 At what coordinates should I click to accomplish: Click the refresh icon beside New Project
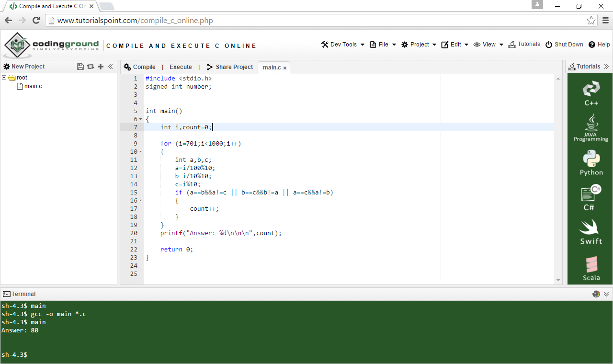pyautogui.click(x=90, y=67)
